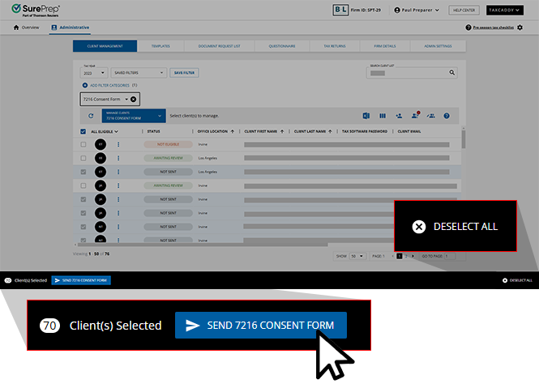The image size is (539, 392).
Task: Check the Not Eligible Irvine row checkbox
Action: [83, 144]
